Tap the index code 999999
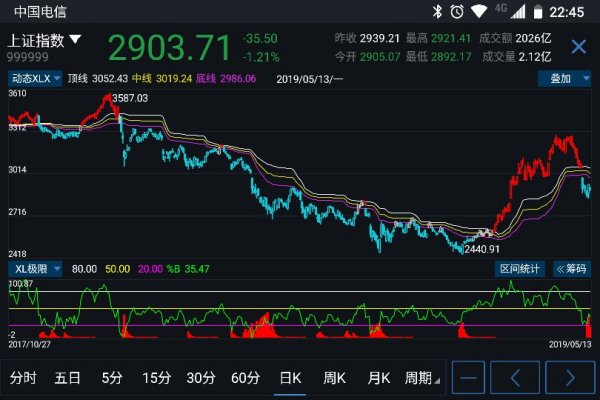This screenshot has height=400, width=600. pyautogui.click(x=28, y=57)
